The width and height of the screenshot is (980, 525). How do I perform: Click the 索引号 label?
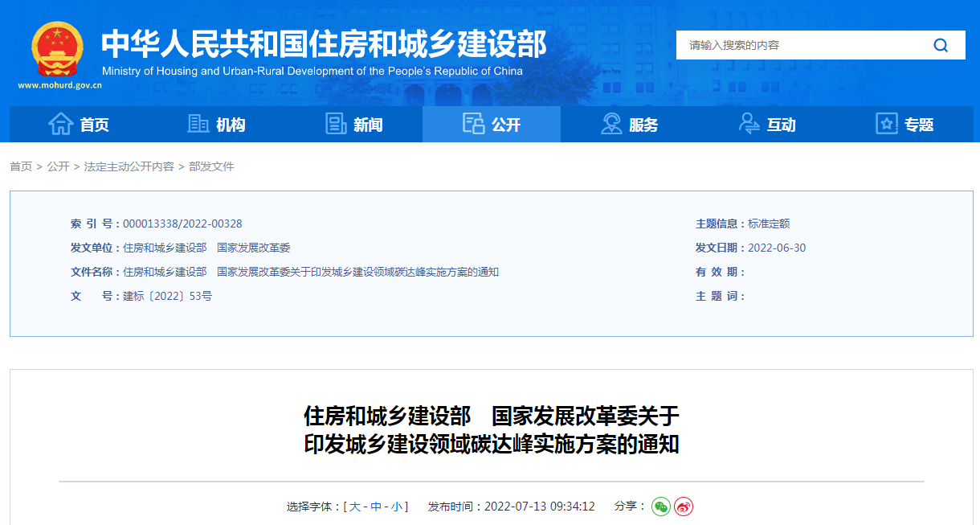pyautogui.click(x=93, y=224)
